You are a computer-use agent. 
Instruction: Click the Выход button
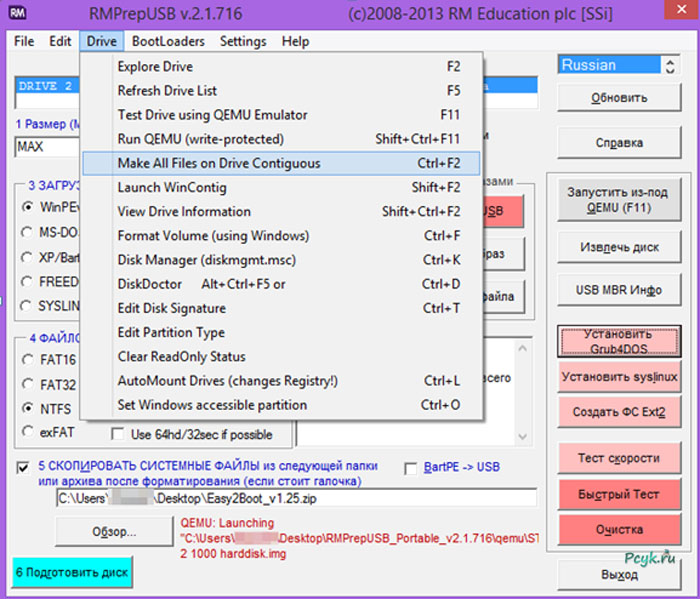619,575
